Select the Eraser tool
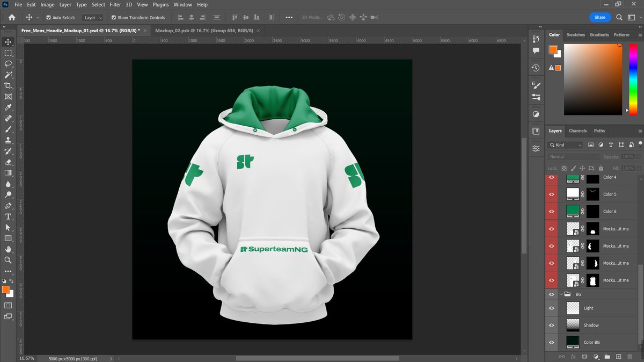This screenshot has height=362, width=644. [8, 162]
